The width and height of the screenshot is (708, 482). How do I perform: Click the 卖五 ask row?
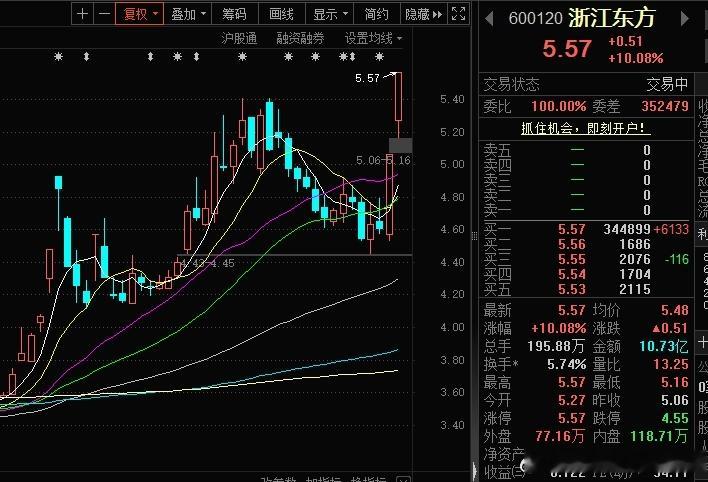[x=586, y=150]
